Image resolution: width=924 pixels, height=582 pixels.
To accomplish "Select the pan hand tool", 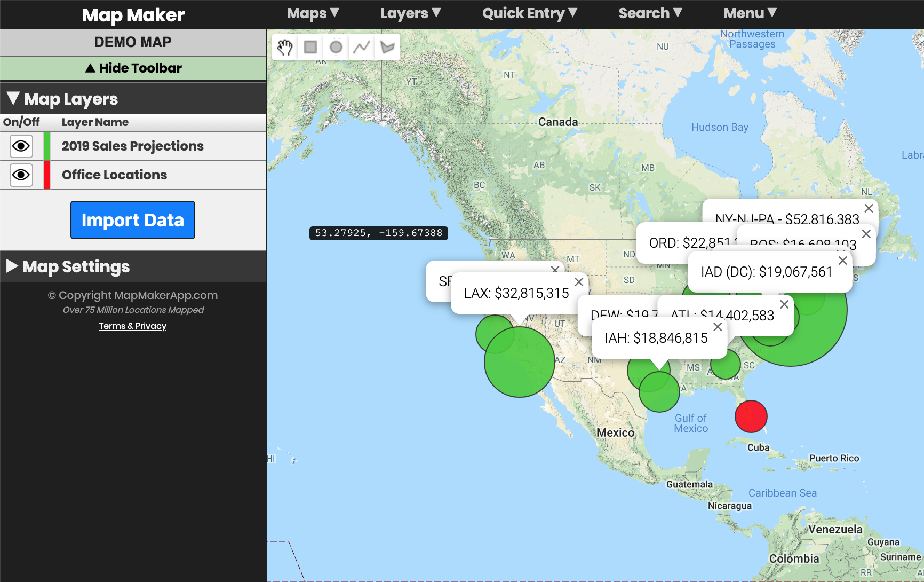I will tap(284, 47).
